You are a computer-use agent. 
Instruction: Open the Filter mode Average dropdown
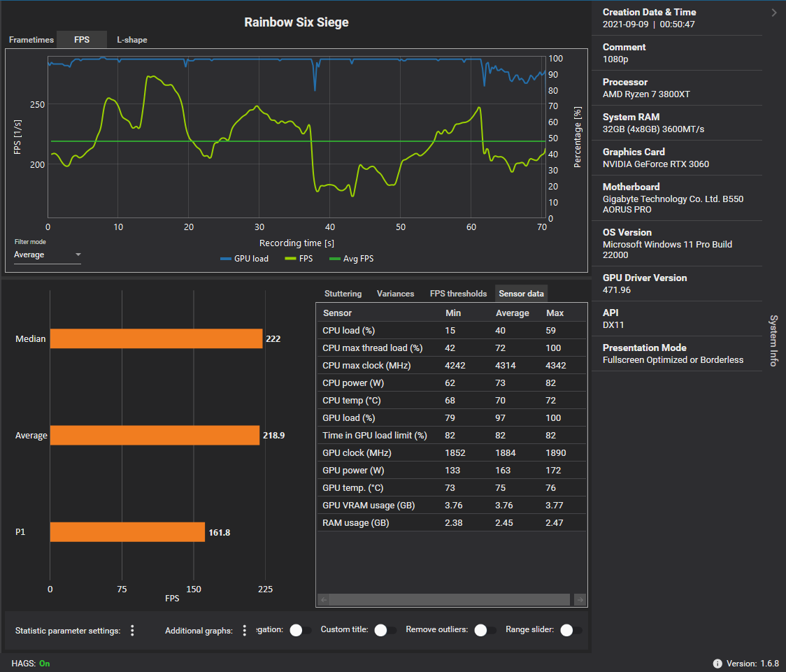(47, 255)
